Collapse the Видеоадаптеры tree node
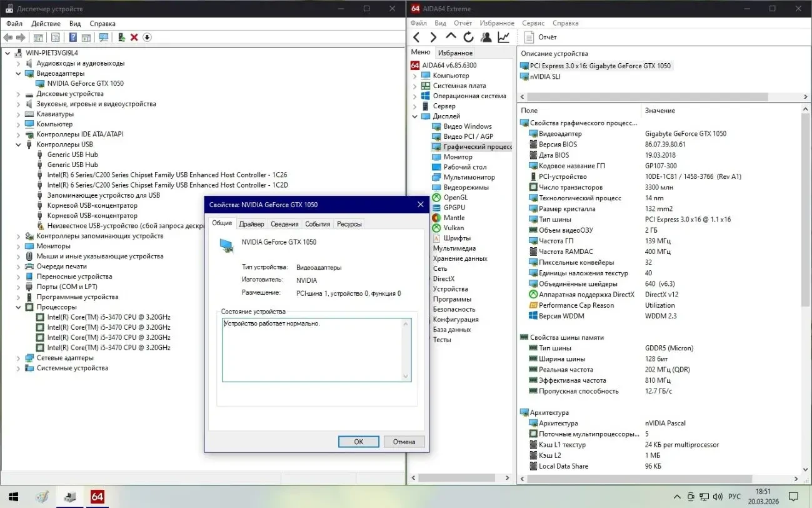 18,73
